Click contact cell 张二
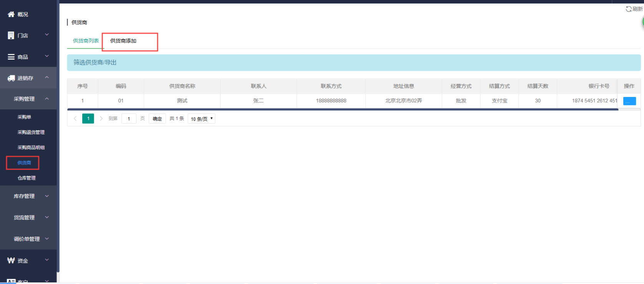The height and width of the screenshot is (284, 644). pos(259,101)
